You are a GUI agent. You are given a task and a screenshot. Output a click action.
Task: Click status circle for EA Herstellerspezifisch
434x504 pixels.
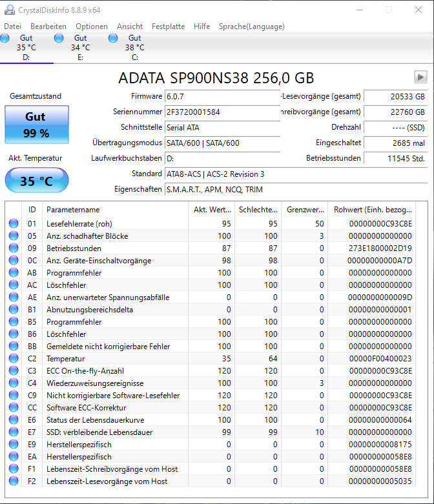pyautogui.click(x=14, y=456)
